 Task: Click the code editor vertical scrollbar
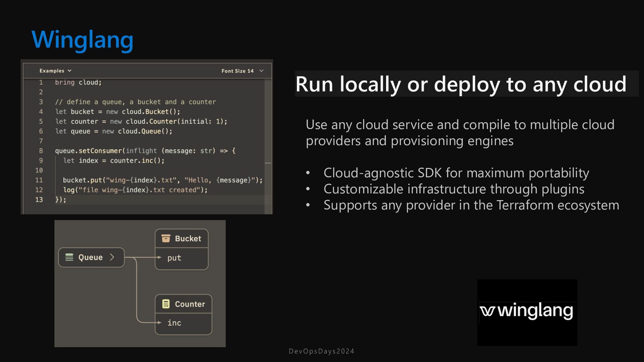[268, 146]
